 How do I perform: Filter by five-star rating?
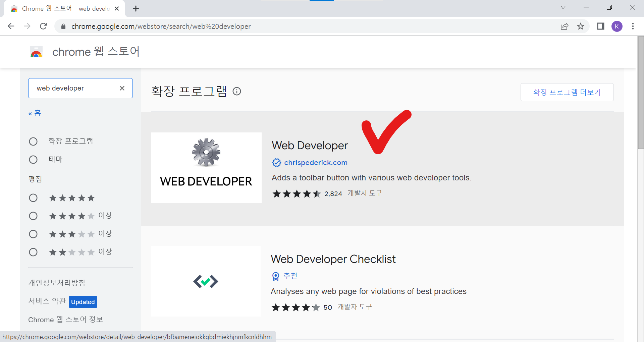coord(33,198)
